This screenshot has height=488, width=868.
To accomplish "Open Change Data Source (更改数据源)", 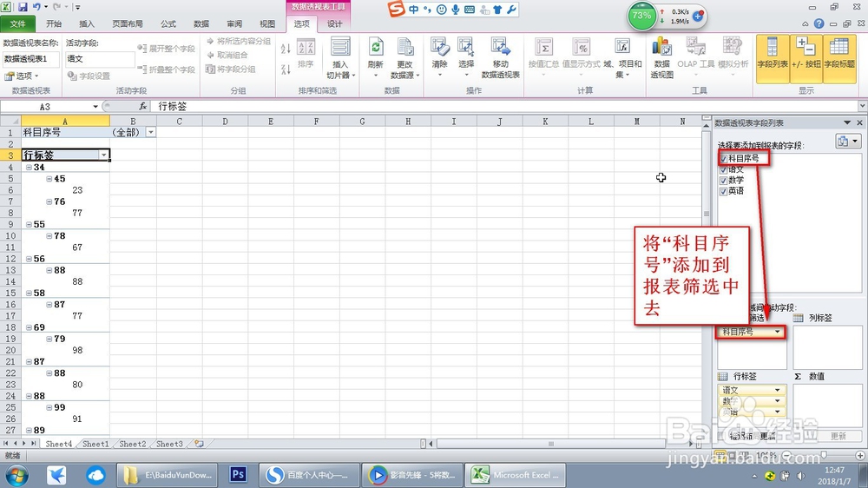I will [x=405, y=57].
